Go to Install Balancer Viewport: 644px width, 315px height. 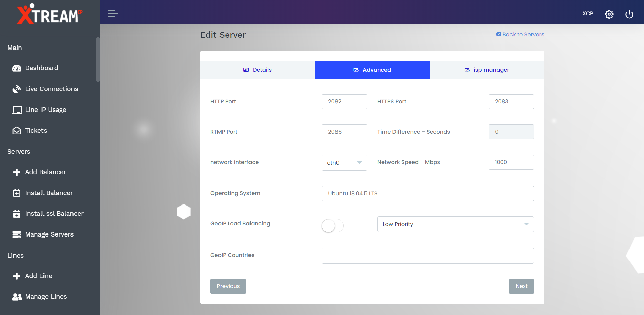coord(49,193)
